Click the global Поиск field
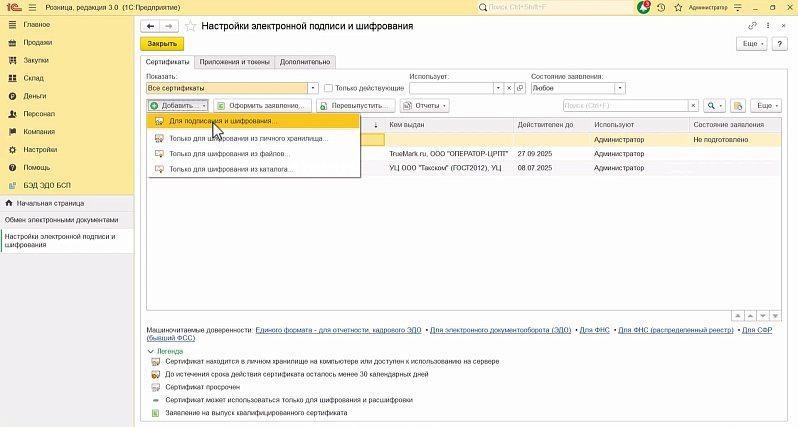Image resolution: width=798 pixels, height=427 pixels. point(557,8)
